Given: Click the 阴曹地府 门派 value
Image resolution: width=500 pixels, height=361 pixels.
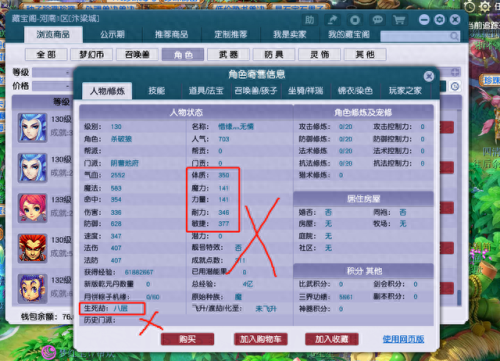Looking at the screenshot, I should (x=125, y=163).
